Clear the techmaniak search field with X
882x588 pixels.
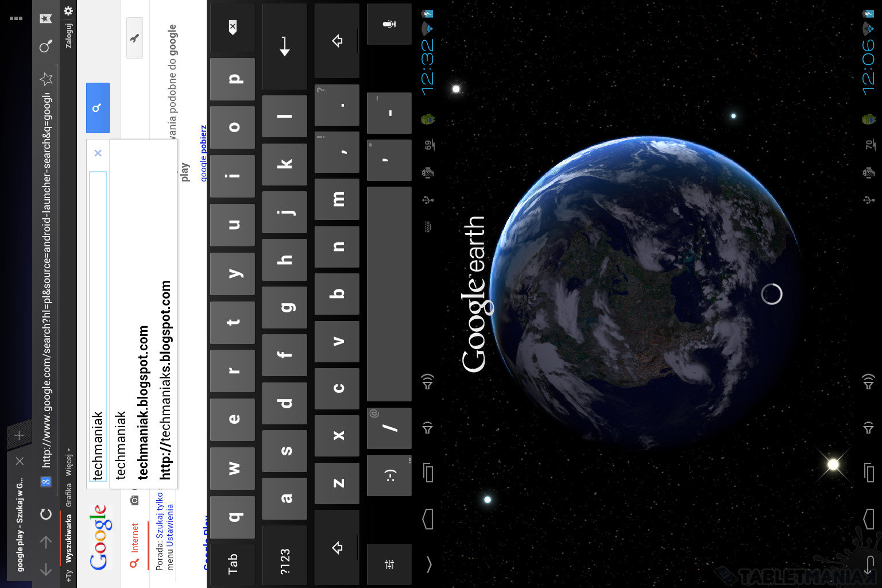(98, 153)
